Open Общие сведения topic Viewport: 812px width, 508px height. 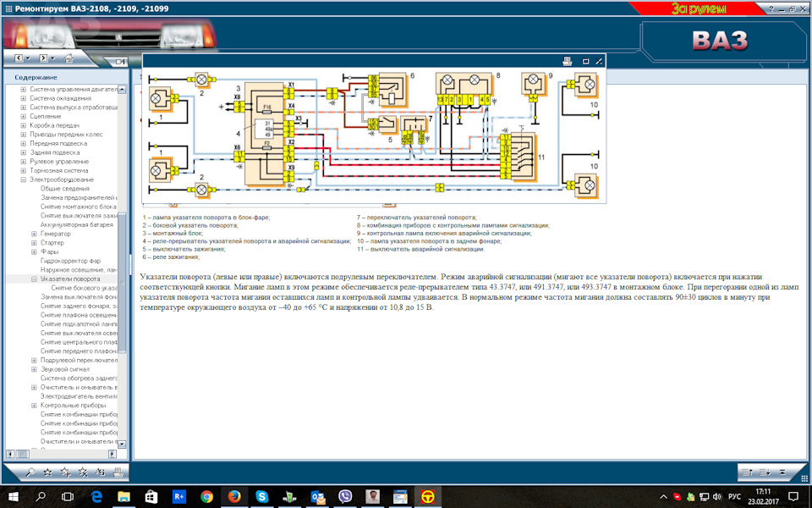tap(65, 189)
